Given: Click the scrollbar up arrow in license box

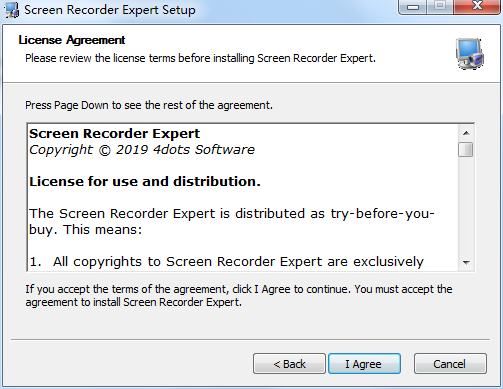Looking at the screenshot, I should tap(466, 133).
